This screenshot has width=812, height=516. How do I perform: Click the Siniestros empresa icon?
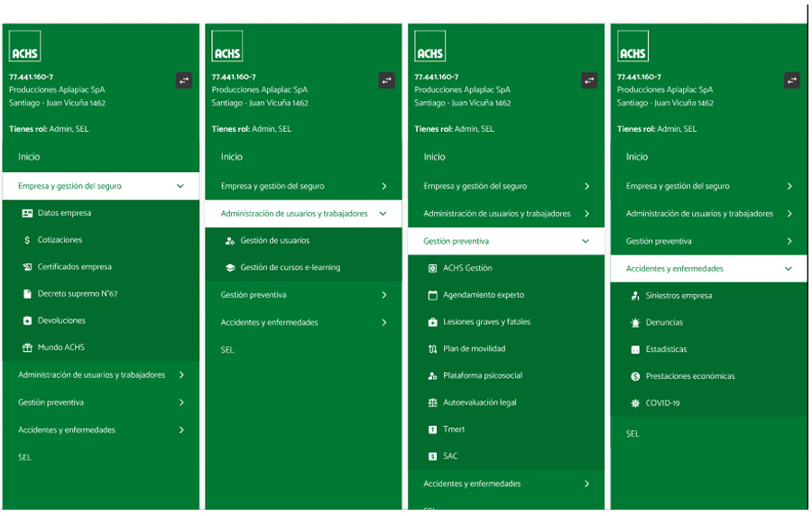(635, 296)
